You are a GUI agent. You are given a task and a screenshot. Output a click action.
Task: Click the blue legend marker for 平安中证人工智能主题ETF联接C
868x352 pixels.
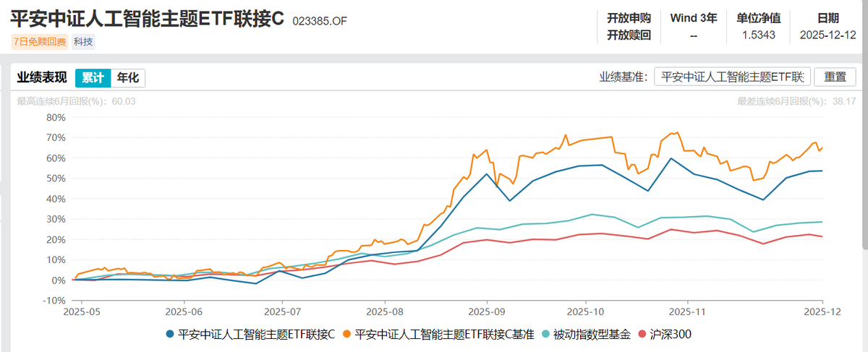pos(169,334)
